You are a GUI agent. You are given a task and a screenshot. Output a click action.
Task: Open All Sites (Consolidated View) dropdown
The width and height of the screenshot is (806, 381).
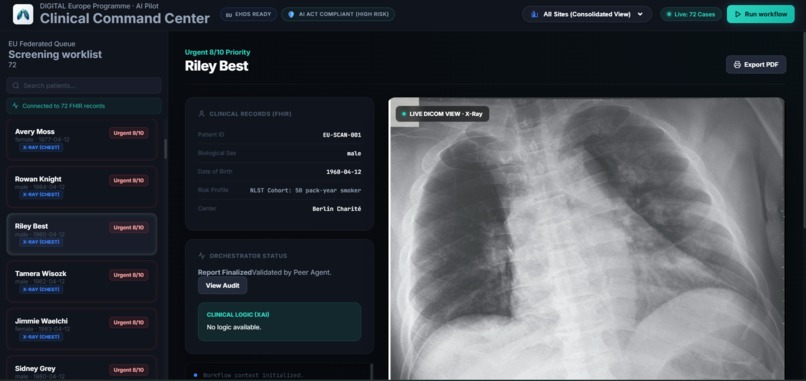587,14
